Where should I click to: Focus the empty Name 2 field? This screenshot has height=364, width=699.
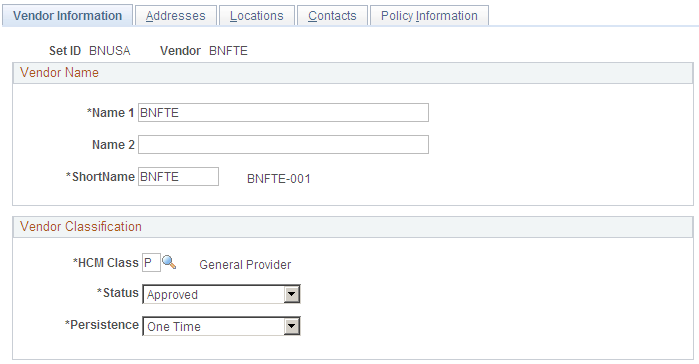284,145
